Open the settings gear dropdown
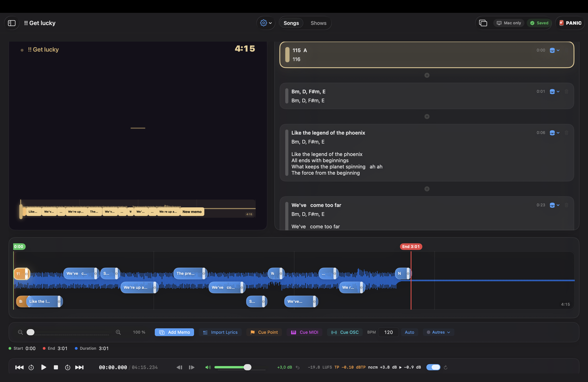 (266, 23)
